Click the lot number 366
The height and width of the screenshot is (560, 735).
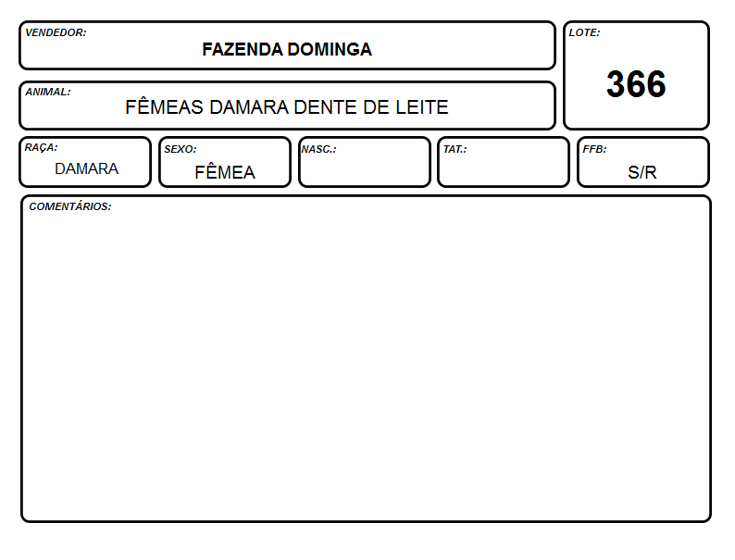pyautogui.click(x=636, y=84)
